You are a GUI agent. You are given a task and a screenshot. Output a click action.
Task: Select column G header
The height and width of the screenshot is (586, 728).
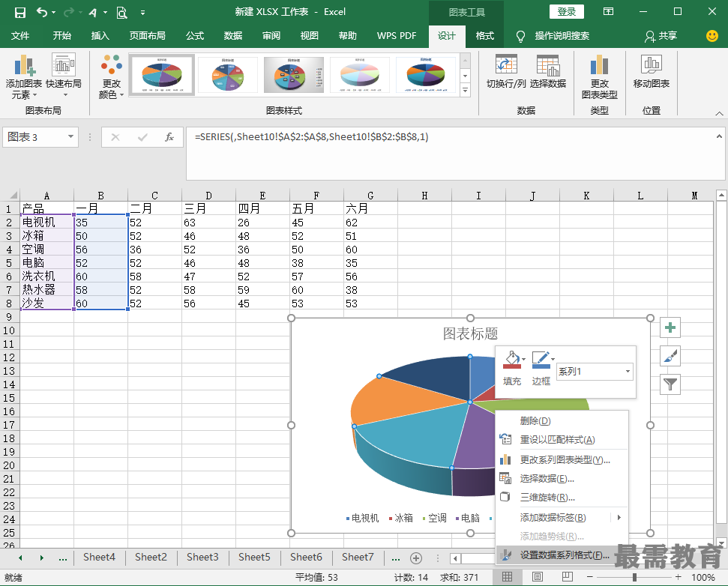click(370, 196)
